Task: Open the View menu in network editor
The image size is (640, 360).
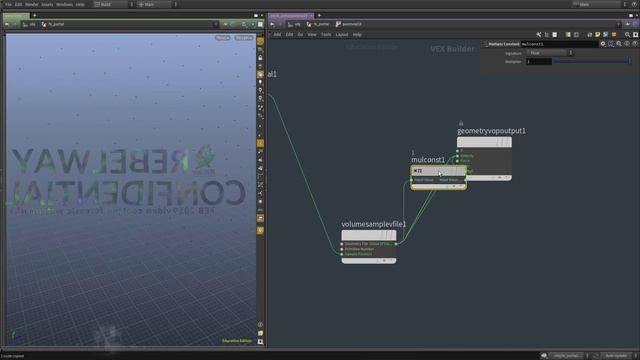Action: point(312,35)
